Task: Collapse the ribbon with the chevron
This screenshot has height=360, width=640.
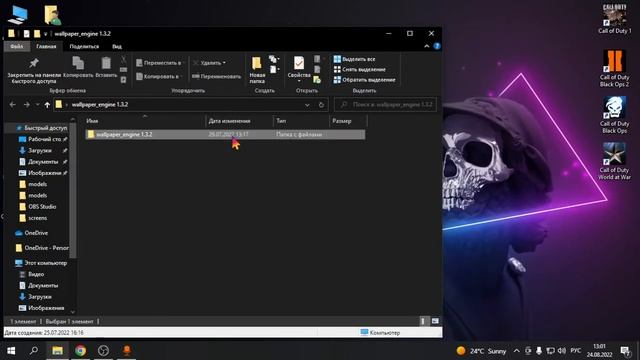Action: coord(427,46)
